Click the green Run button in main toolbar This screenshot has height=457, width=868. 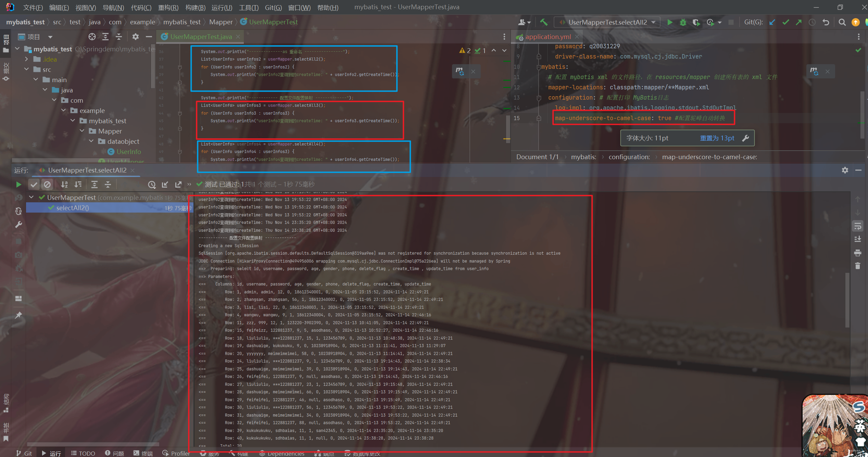click(670, 22)
